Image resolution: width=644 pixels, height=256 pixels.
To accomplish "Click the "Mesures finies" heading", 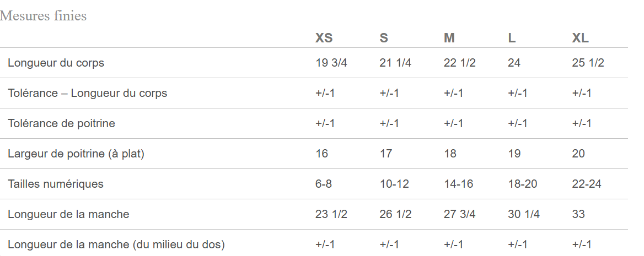I will coord(44,16).
